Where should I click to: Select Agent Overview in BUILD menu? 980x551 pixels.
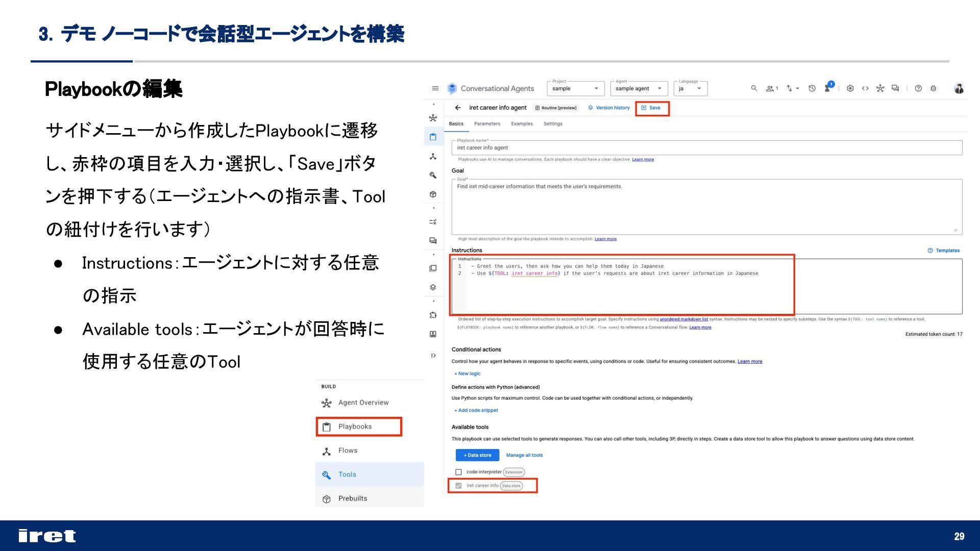tap(370, 403)
